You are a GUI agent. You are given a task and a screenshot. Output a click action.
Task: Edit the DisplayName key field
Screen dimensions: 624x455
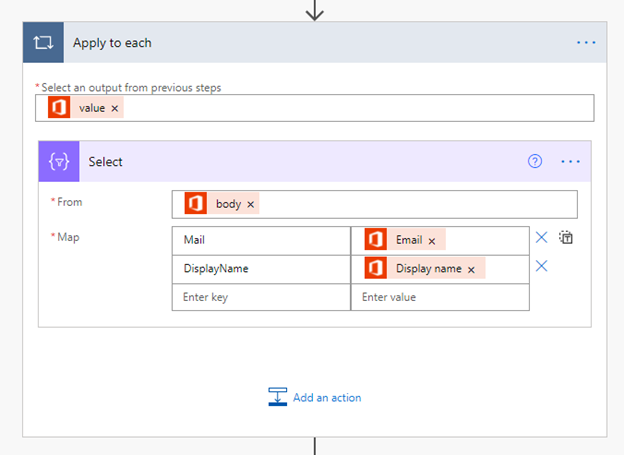tap(261, 269)
